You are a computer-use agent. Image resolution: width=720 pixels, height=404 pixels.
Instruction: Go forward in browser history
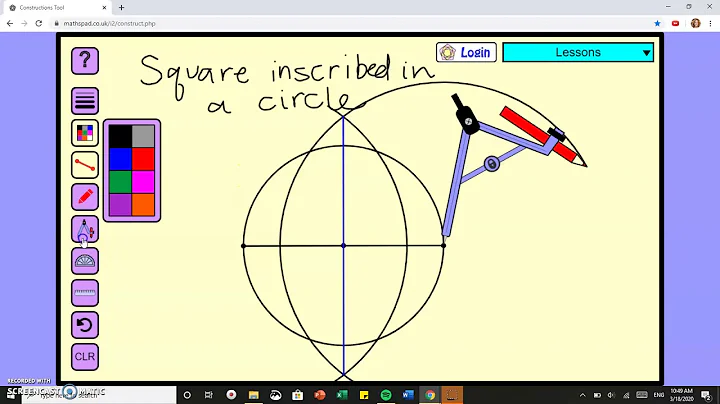pyautogui.click(x=24, y=23)
